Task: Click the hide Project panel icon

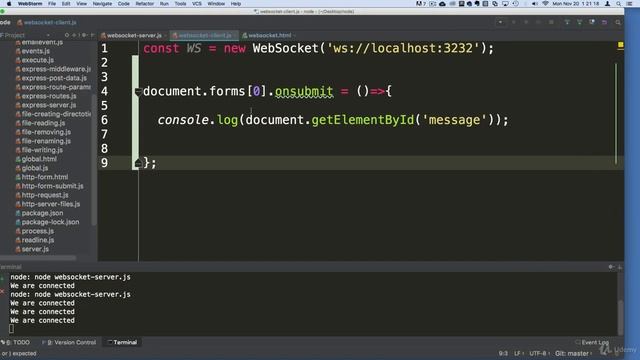Action: 92,36
